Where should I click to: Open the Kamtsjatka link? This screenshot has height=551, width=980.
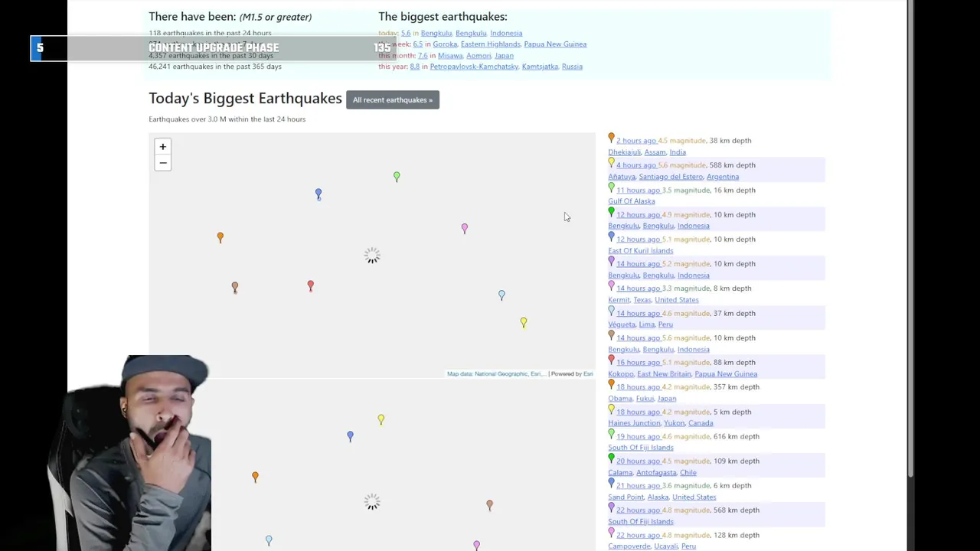540,67
